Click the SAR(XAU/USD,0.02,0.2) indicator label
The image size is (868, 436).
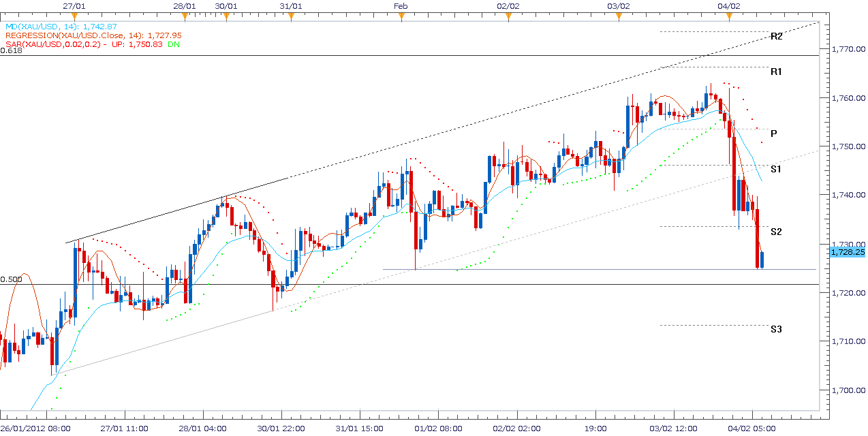pyautogui.click(x=53, y=44)
